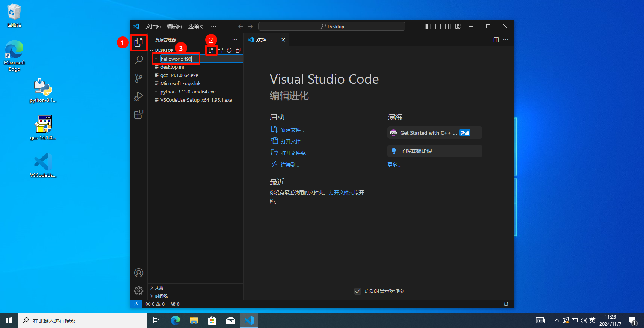Collapse the DESKTOP folder tree
The width and height of the screenshot is (644, 328).
pos(164,50)
